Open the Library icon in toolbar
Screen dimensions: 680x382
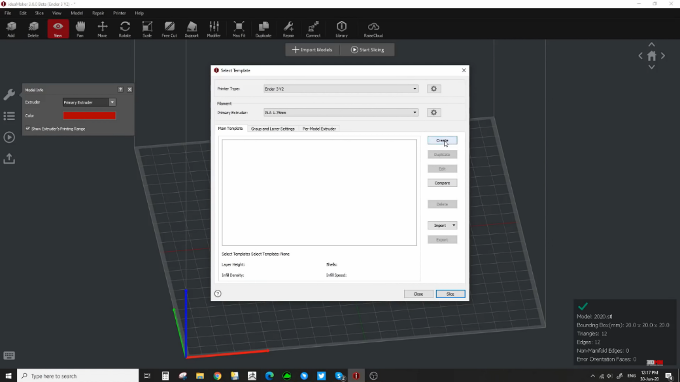pyautogui.click(x=342, y=29)
